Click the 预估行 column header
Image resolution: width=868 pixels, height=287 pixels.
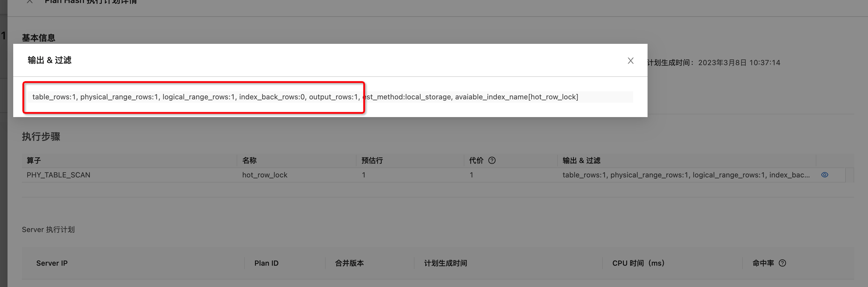point(372,160)
